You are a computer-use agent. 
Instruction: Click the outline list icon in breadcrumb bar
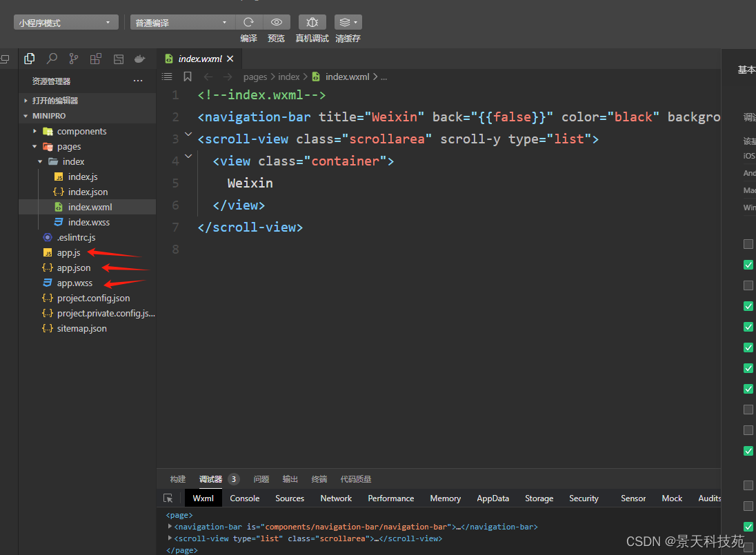[167, 77]
